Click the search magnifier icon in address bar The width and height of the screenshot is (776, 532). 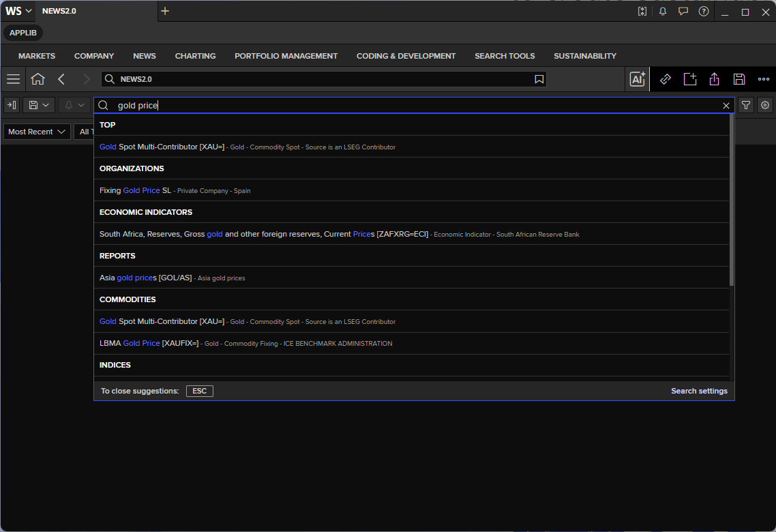pos(110,79)
